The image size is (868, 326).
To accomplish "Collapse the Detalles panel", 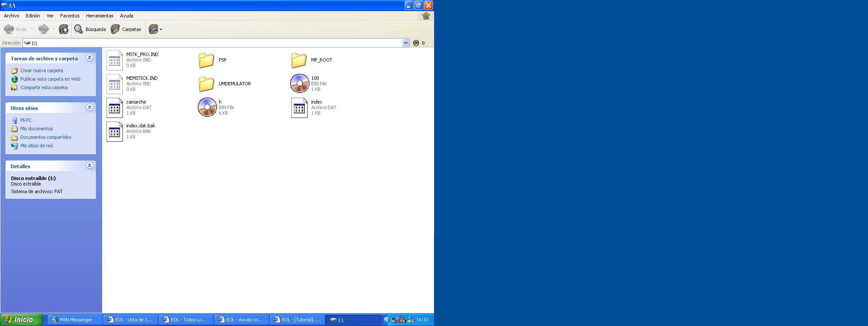I will [x=89, y=166].
